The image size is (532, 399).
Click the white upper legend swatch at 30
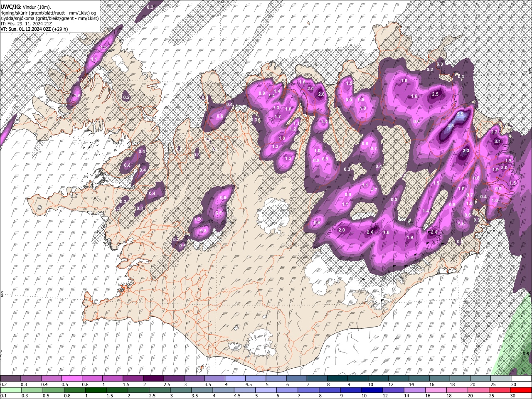(x=521, y=379)
